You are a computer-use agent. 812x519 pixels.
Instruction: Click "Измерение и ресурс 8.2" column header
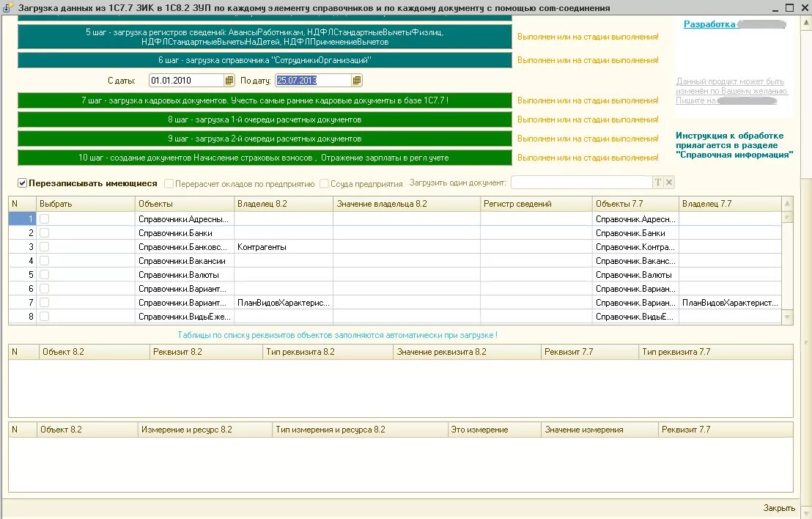point(205,430)
